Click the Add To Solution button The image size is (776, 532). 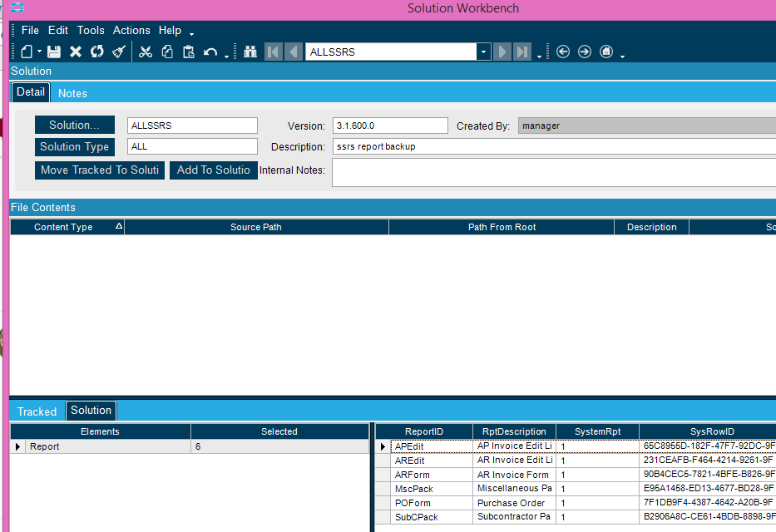tap(213, 170)
